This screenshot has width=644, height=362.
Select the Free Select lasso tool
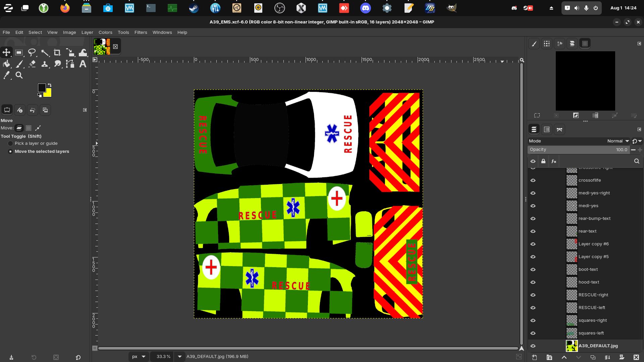point(32,53)
